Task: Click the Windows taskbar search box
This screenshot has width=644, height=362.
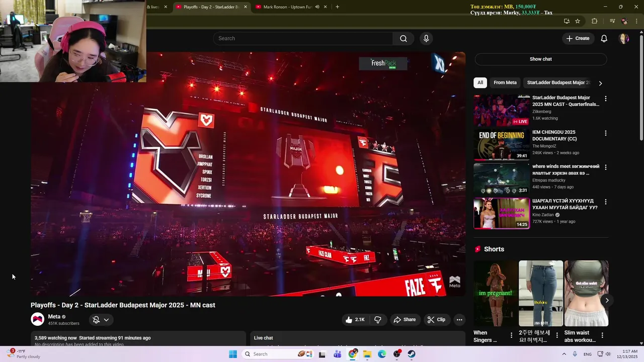Action: pos(278,354)
